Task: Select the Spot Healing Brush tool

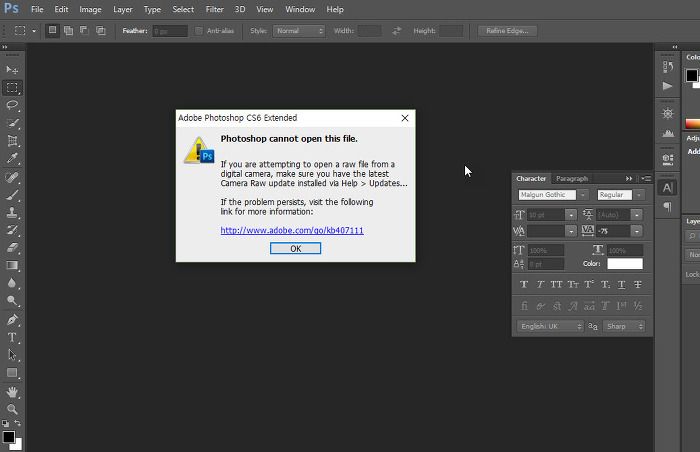Action: pos(12,178)
